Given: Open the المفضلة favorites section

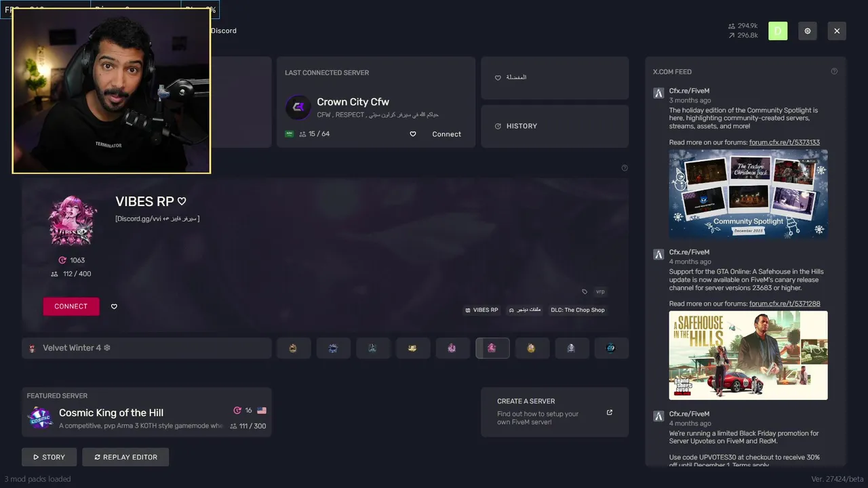Looking at the screenshot, I should [555, 77].
